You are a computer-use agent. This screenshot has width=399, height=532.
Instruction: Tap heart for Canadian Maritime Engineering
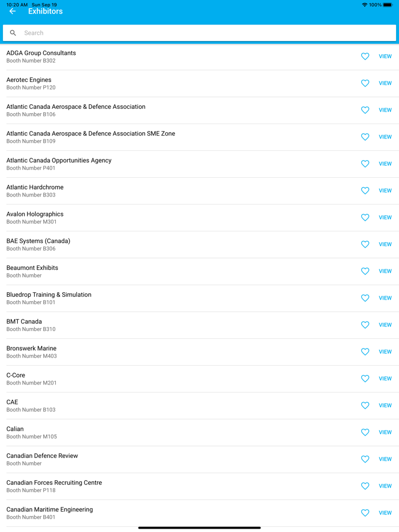(365, 513)
